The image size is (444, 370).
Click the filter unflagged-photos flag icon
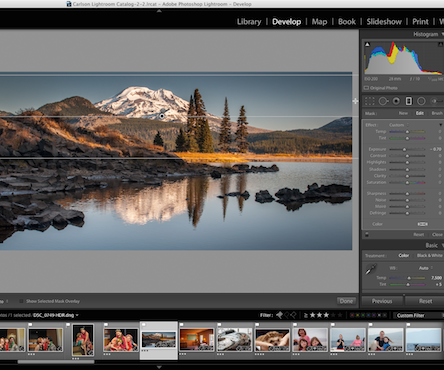(287, 315)
